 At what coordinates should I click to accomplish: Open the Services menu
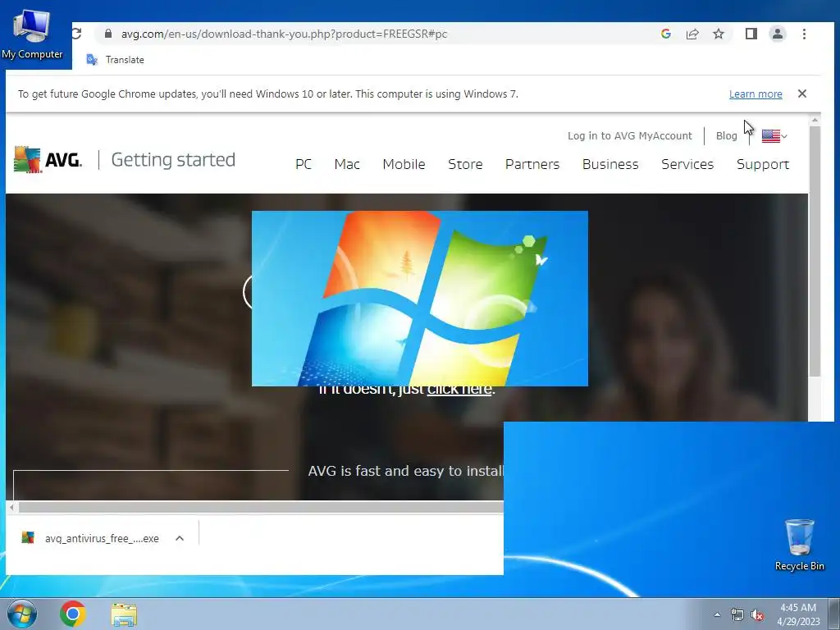pyautogui.click(x=687, y=164)
